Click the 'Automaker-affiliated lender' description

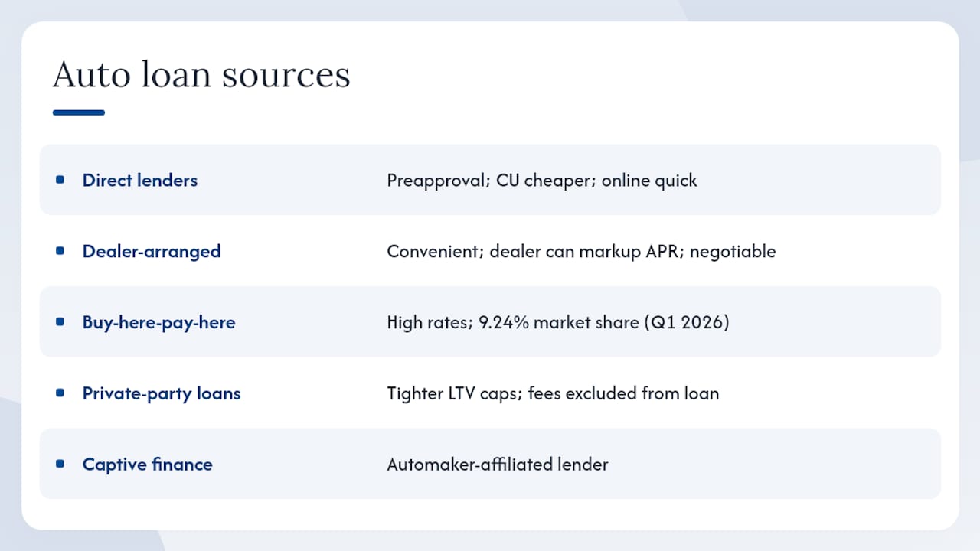498,465
